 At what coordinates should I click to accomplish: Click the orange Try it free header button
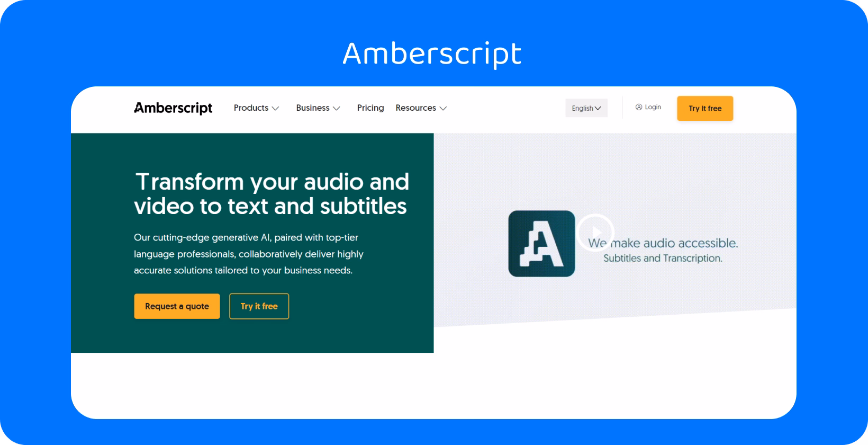click(705, 109)
